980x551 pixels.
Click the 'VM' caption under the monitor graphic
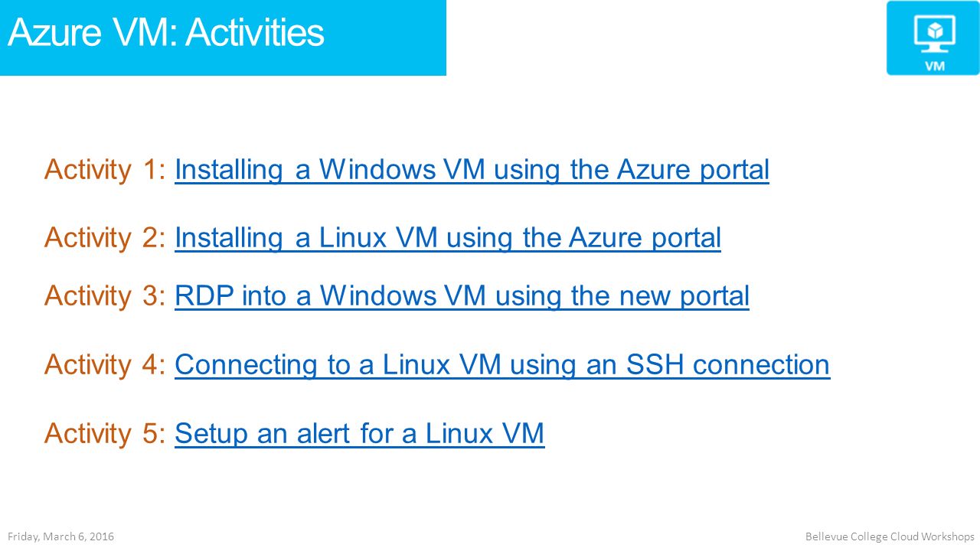tap(934, 66)
